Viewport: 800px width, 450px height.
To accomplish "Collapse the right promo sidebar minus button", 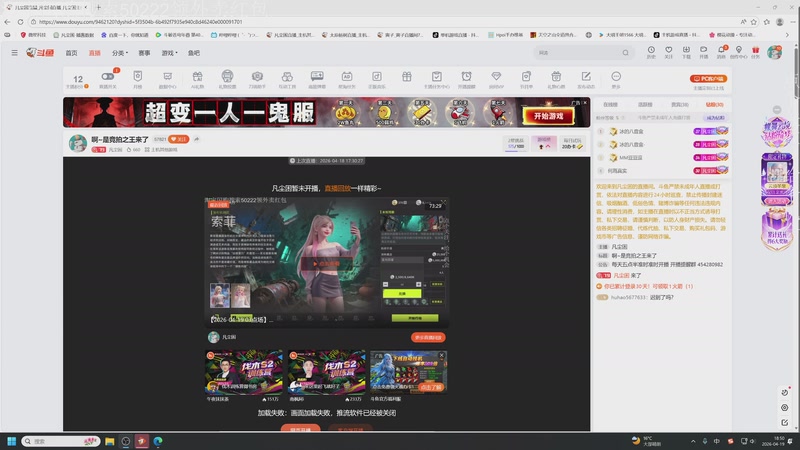I will click(777, 110).
